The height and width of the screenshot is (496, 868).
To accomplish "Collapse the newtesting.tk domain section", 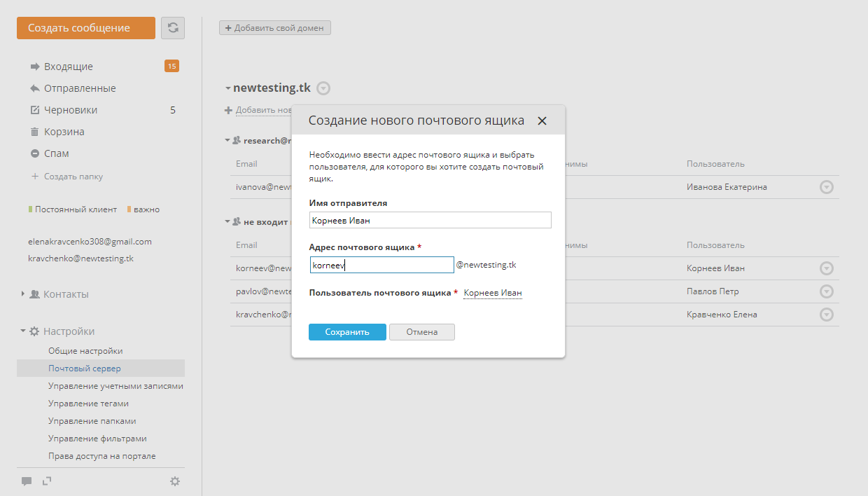I will tap(227, 89).
